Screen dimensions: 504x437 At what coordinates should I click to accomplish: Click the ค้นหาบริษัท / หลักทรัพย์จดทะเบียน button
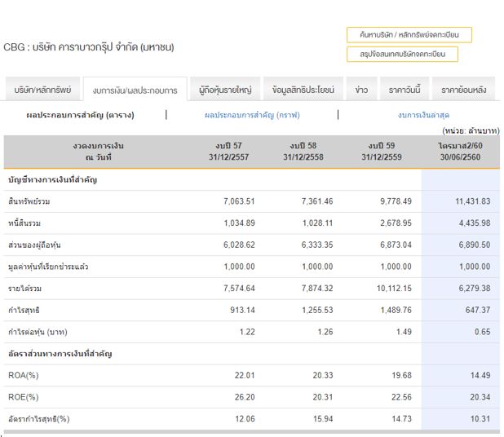tap(409, 35)
